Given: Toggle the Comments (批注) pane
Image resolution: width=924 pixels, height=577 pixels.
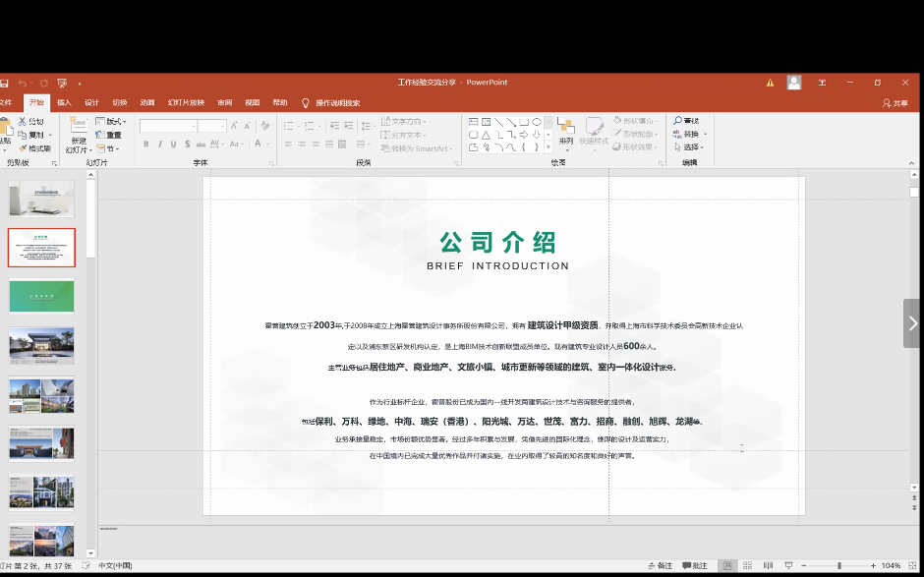Looking at the screenshot, I should [694, 565].
